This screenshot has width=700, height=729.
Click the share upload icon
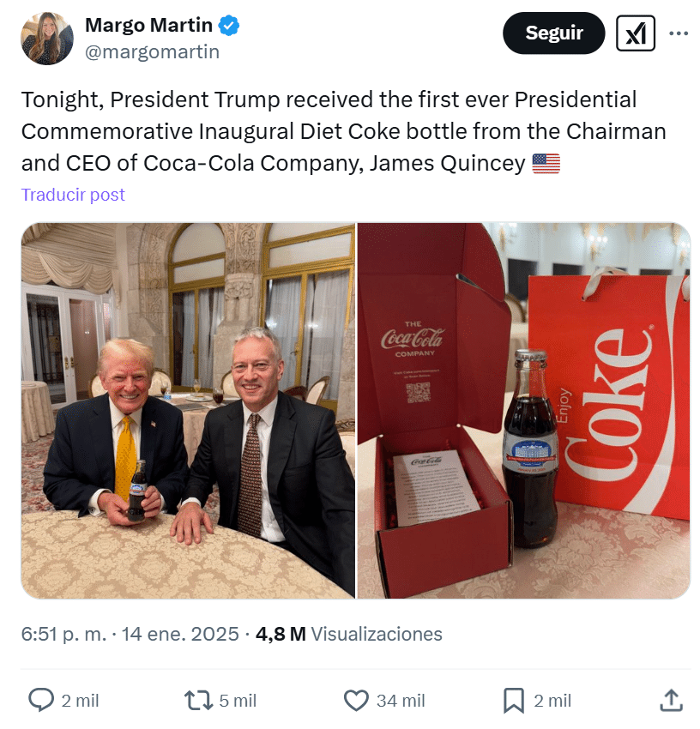(671, 700)
